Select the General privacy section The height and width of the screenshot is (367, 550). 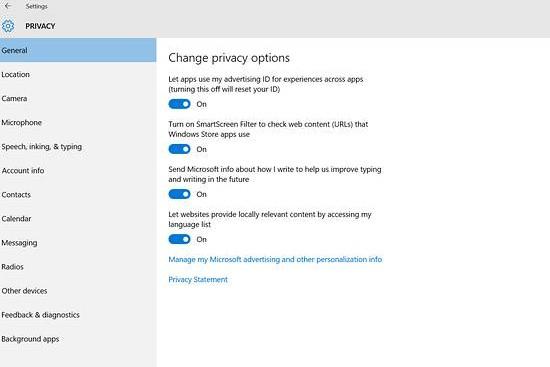point(78,50)
